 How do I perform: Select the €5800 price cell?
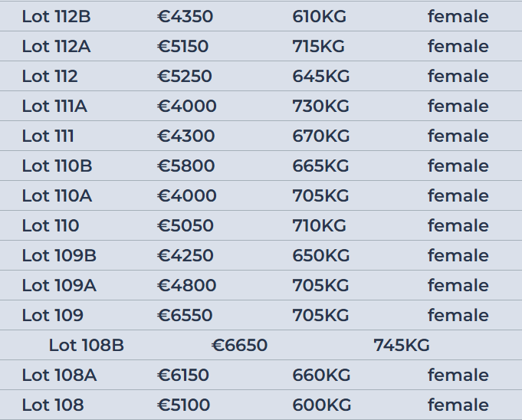186,166
